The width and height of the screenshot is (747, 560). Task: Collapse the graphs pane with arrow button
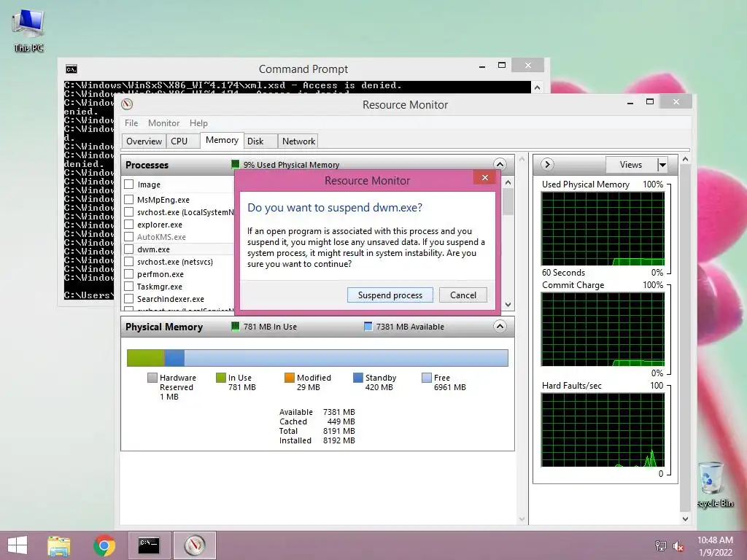547,164
